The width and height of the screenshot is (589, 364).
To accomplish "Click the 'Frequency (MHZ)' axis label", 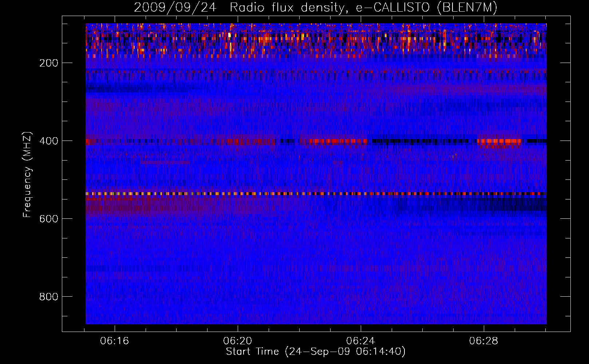I will coord(28,175).
